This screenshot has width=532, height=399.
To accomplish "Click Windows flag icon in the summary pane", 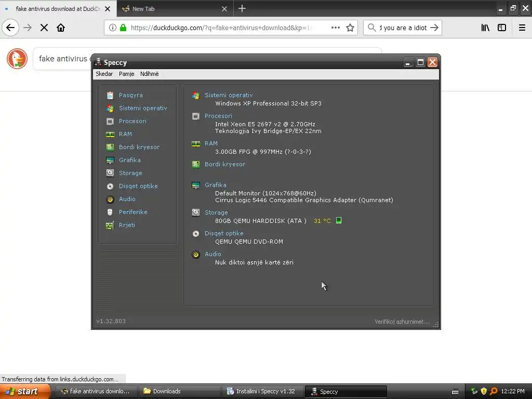I will 196,96.
